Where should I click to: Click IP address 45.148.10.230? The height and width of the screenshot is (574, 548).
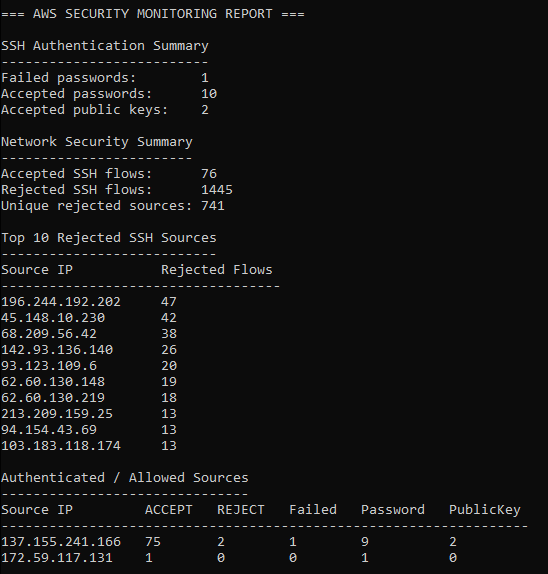click(53, 318)
